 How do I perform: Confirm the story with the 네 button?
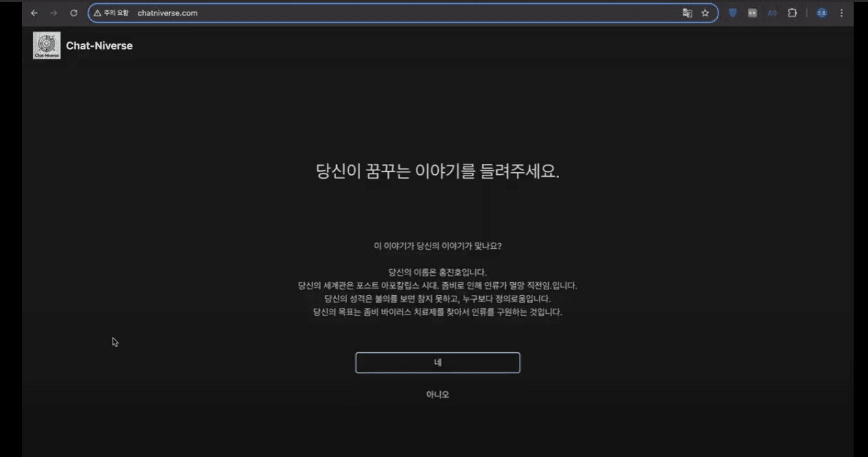pos(438,363)
